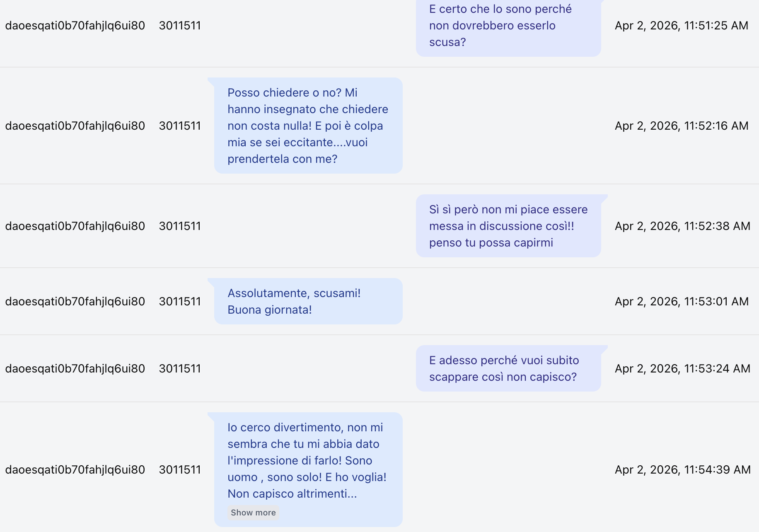
Task: Select number 3011511 in 11:52:38 row
Action: [x=180, y=226]
